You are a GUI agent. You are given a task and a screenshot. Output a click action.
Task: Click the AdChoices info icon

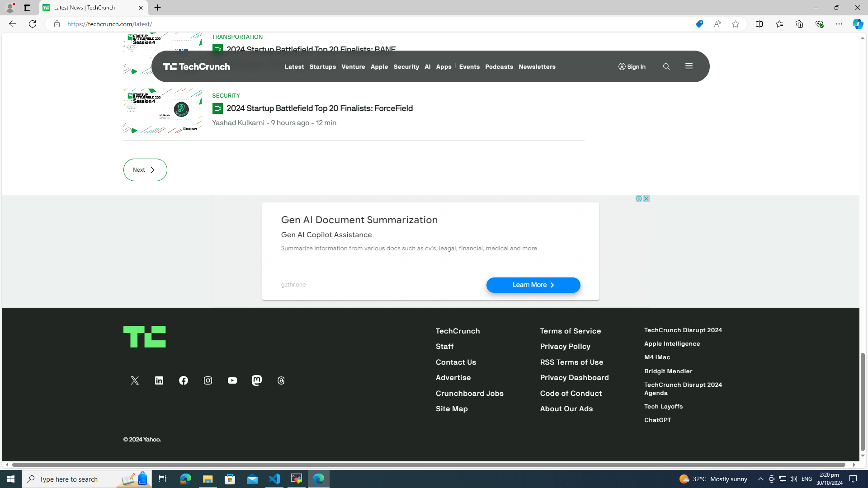tap(639, 199)
